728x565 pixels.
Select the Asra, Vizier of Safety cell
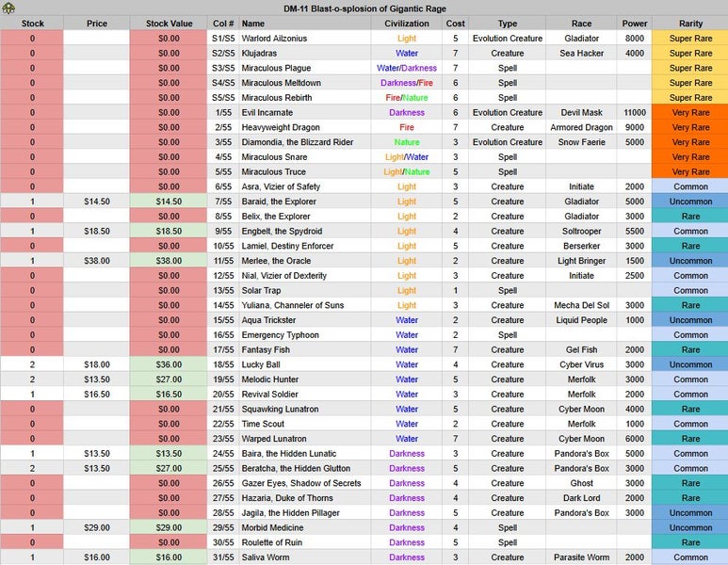tap(305, 186)
